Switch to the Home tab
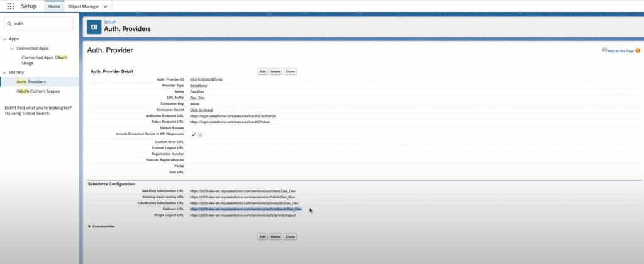Screen dimensions: 644x264 53,6
